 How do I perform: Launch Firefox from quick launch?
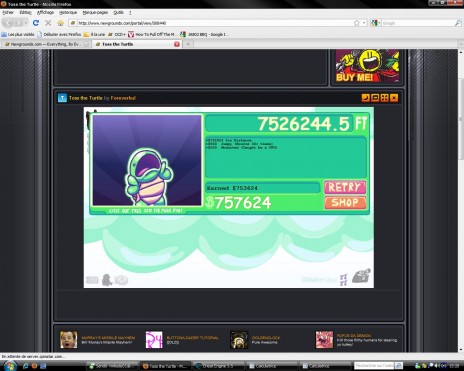[x=34, y=366]
